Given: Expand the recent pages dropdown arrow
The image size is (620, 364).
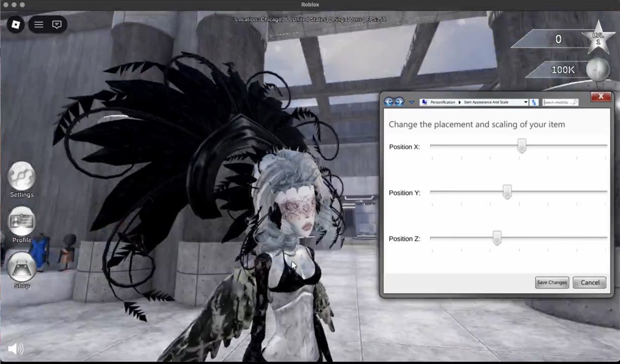Looking at the screenshot, I should [x=411, y=102].
